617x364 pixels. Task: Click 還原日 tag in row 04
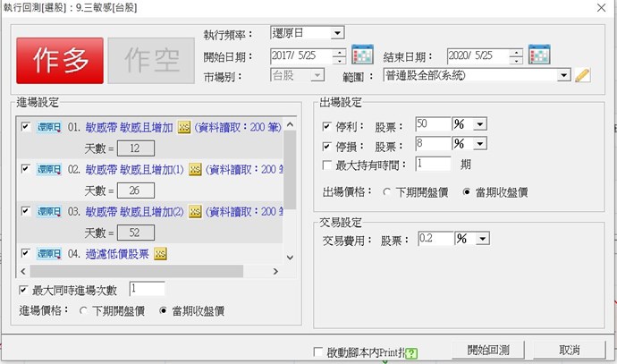49,254
